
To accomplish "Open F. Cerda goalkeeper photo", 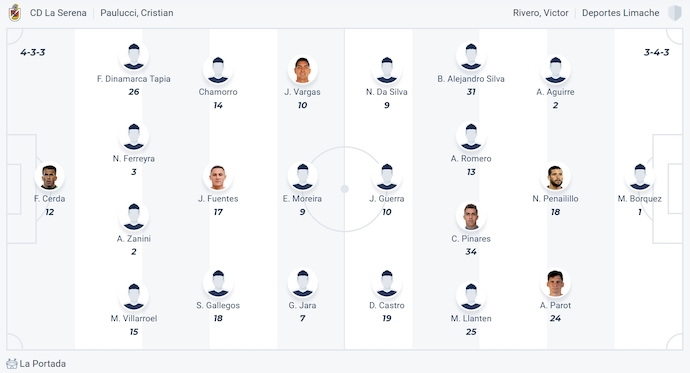I will 49,176.
